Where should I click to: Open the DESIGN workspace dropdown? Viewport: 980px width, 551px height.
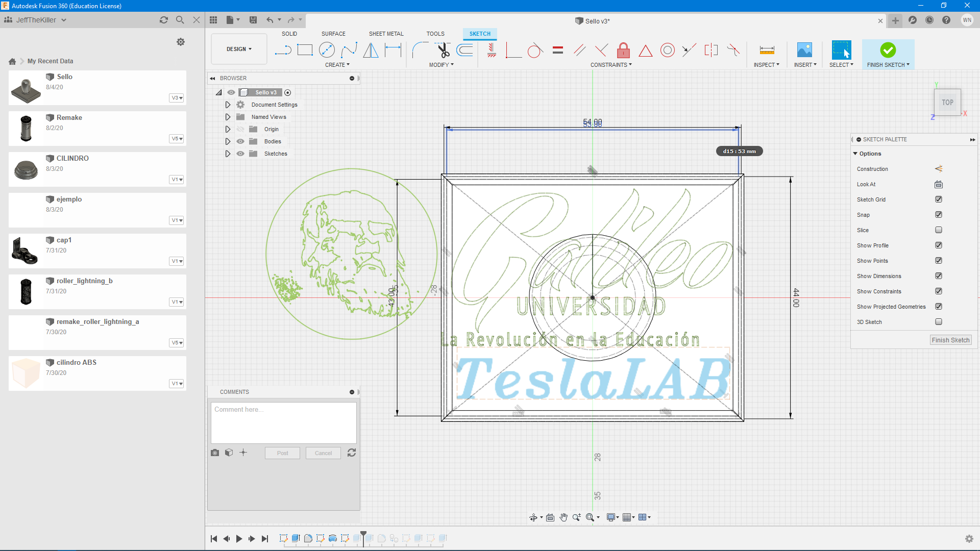coord(239,49)
